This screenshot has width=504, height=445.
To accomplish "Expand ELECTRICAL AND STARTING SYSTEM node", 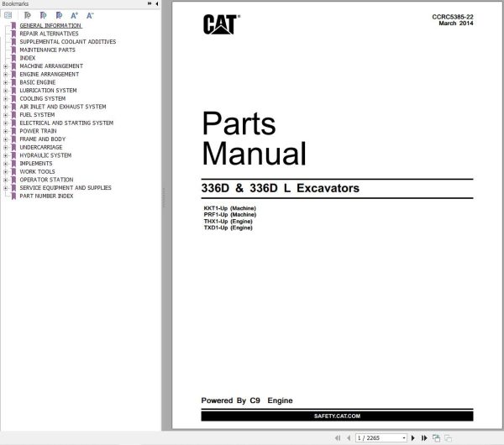I will coord(6,123).
